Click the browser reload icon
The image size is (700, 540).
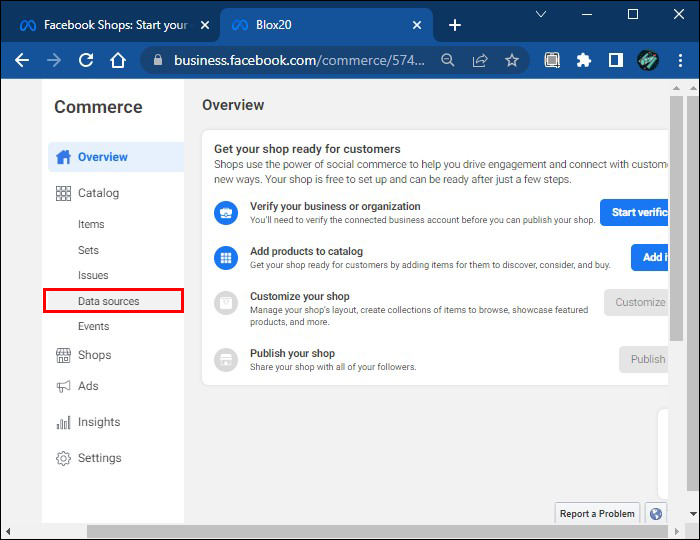[86, 60]
